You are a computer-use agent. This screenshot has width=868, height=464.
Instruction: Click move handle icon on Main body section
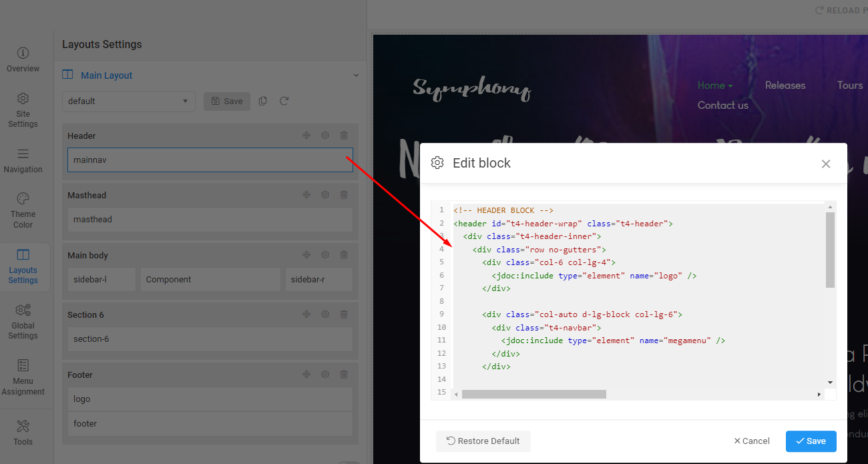pos(306,255)
